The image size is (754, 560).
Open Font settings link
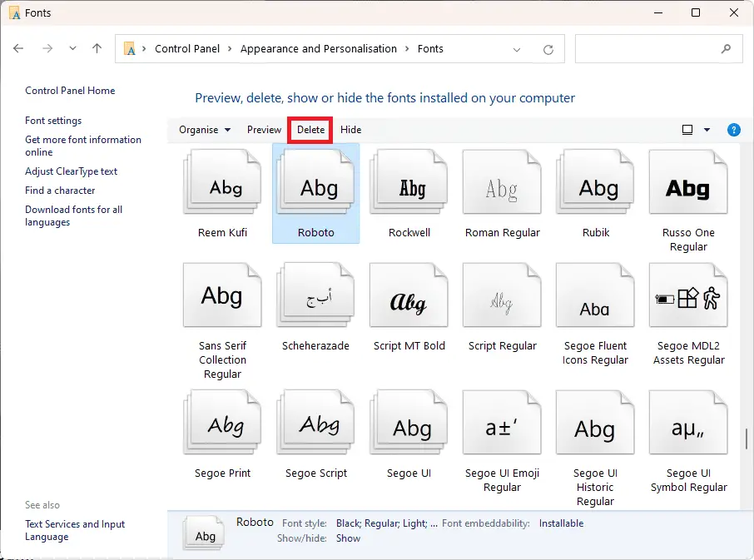click(x=53, y=121)
